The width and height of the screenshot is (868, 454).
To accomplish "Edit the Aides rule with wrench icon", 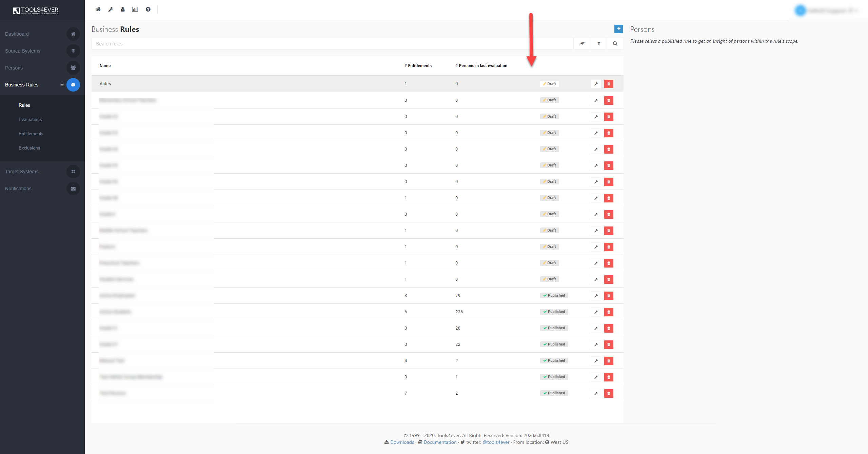I will [x=596, y=84].
